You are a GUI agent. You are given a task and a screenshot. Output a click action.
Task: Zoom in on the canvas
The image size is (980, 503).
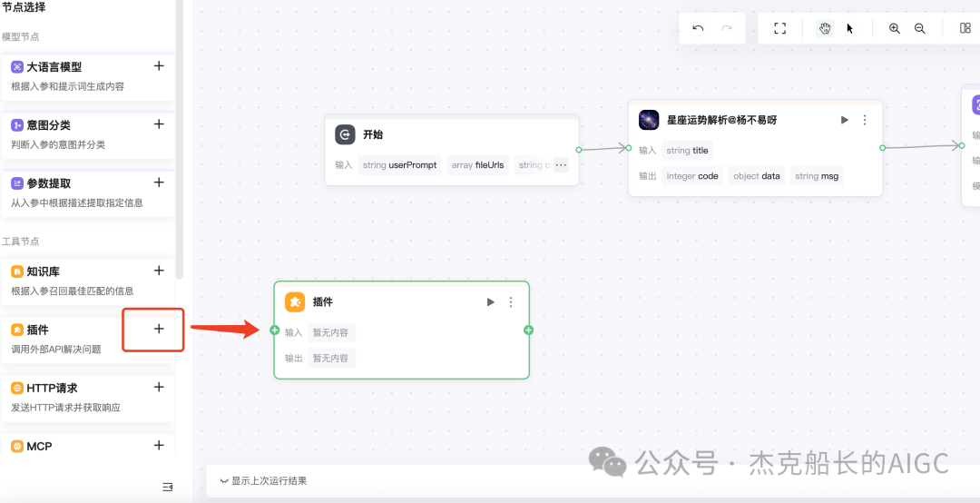pos(895,28)
